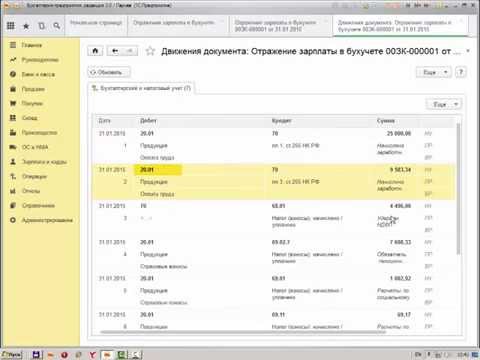The height and width of the screenshot is (360, 480).
Task: Click the search magnifier icon
Action: click(x=57, y=26)
